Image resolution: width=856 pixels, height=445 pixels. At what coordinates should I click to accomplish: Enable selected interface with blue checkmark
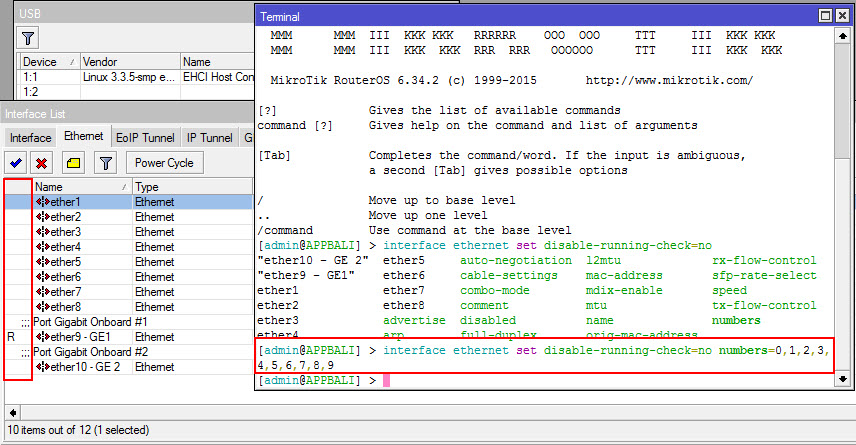[16, 163]
